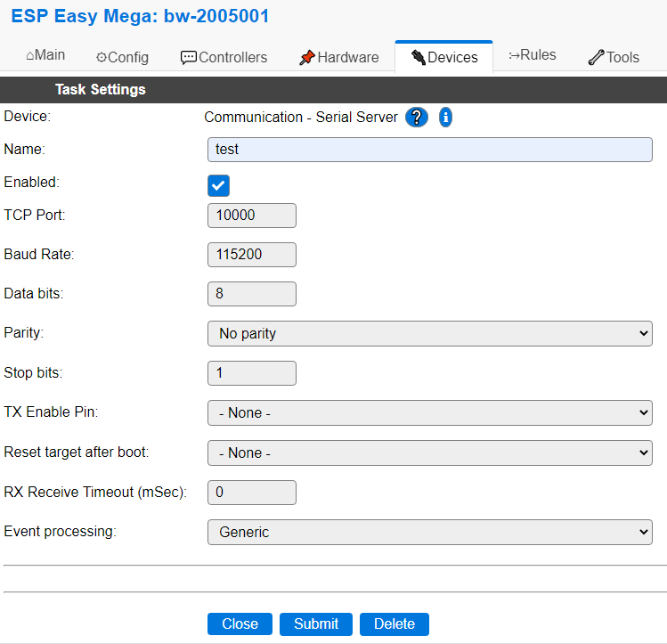Viewport: 667px width, 644px height.
Task: Open the Rules tab
Action: point(533,55)
